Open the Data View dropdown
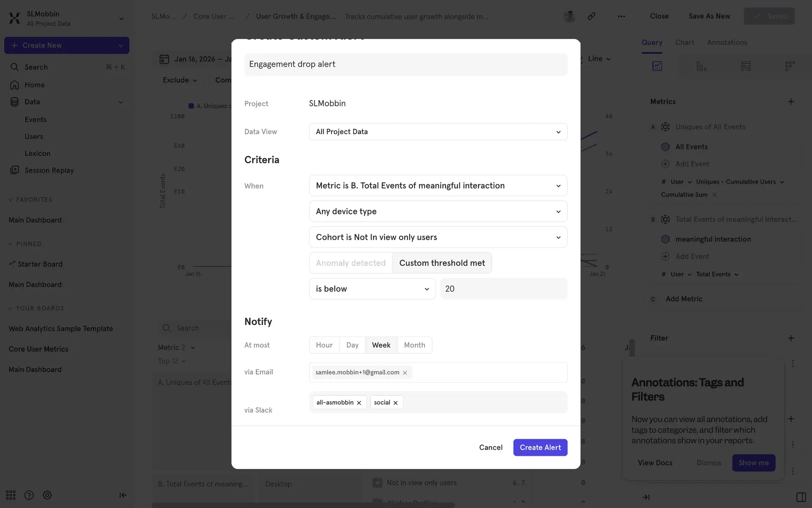 [x=438, y=132]
